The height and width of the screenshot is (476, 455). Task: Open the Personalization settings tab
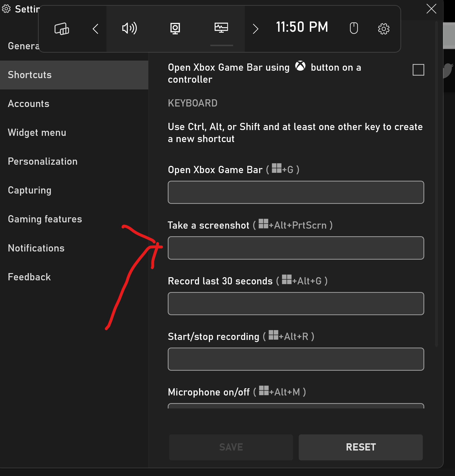point(74,162)
